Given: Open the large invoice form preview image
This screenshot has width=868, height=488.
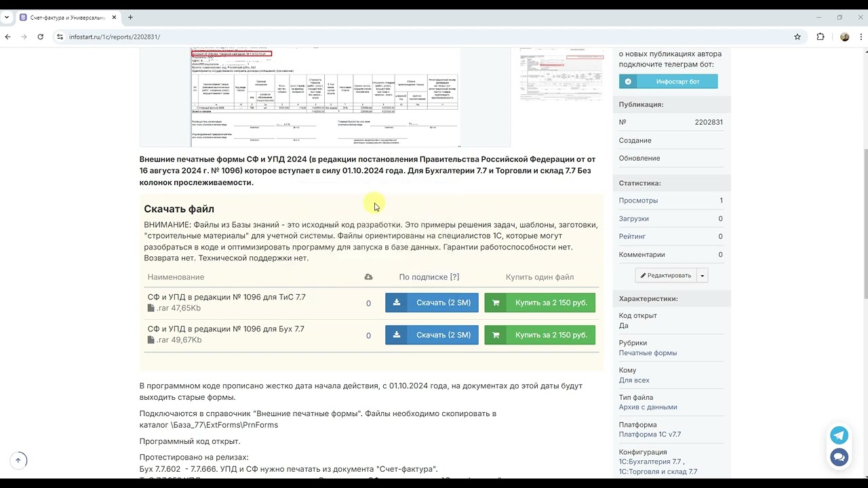Looking at the screenshot, I should pos(325,97).
